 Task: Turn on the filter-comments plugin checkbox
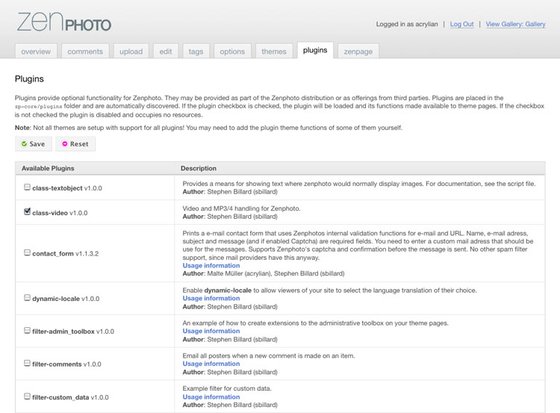27,363
